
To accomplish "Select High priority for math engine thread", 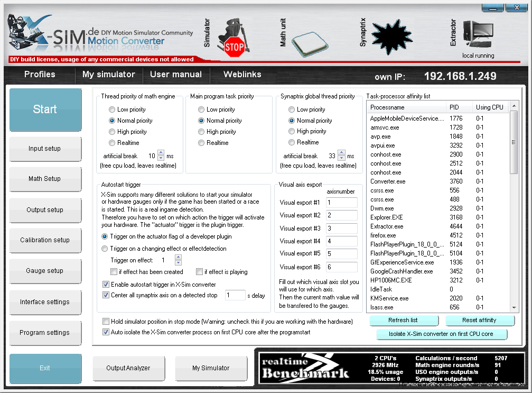I will tap(112, 132).
